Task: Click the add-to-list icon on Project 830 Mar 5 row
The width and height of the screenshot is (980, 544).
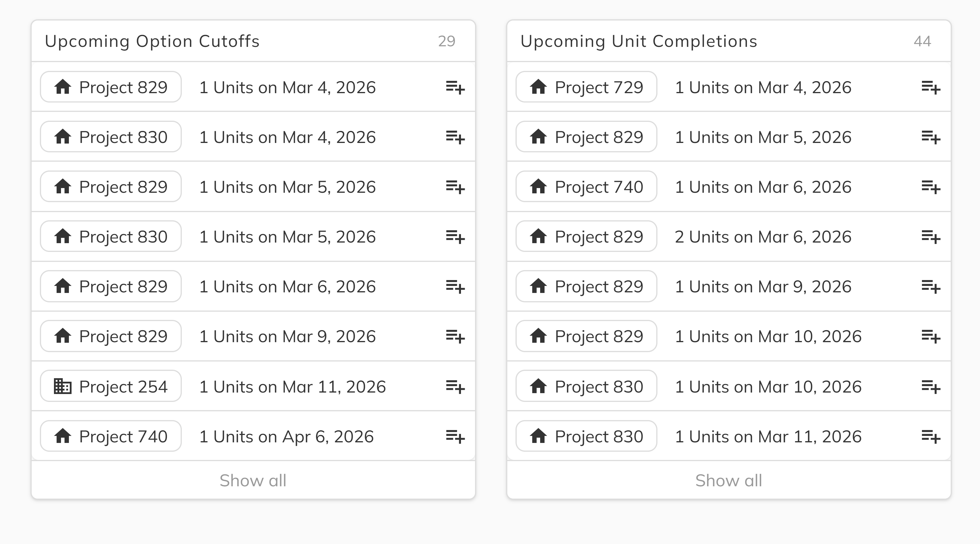Action: [456, 236]
